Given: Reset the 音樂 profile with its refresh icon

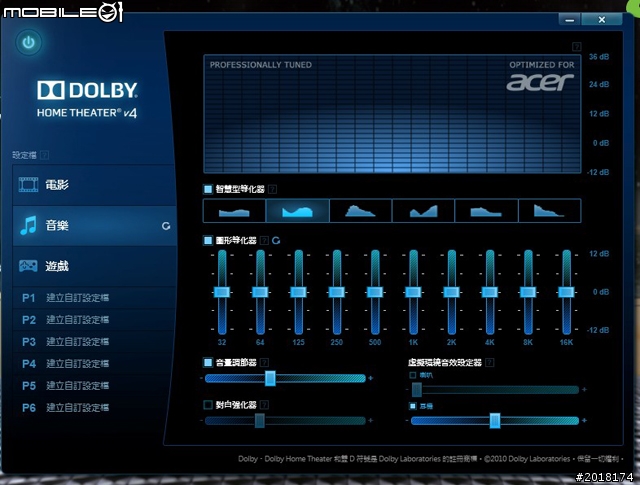Looking at the screenshot, I should [166, 226].
